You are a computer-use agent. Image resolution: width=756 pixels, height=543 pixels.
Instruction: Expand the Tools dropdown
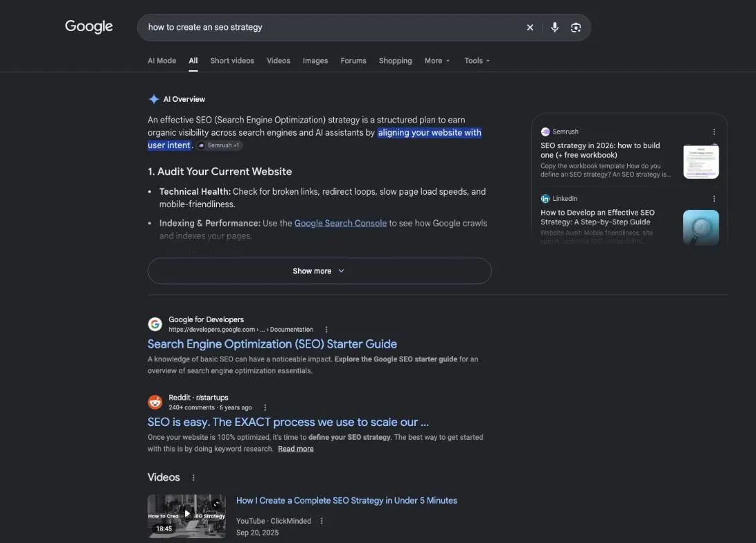pyautogui.click(x=477, y=61)
